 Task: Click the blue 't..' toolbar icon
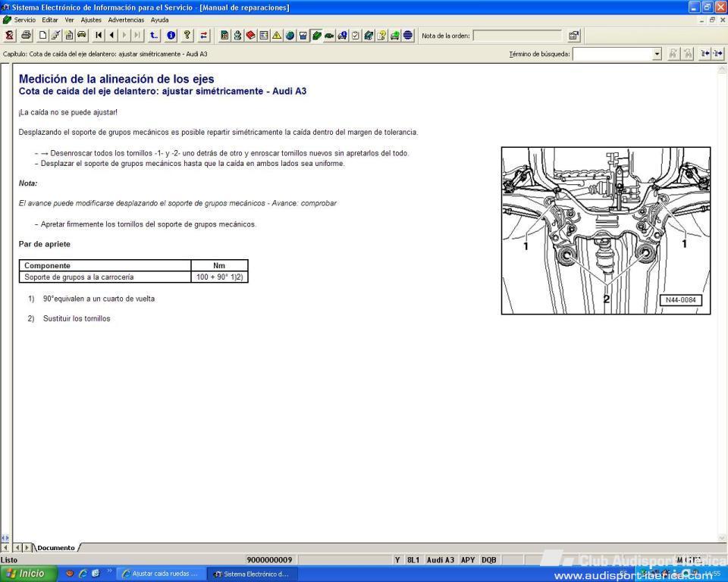(x=154, y=36)
